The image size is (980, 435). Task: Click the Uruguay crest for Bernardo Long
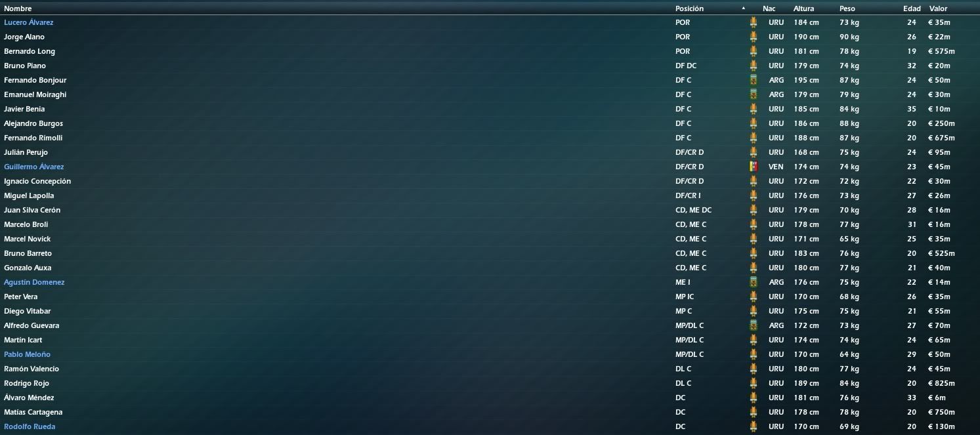[x=754, y=51]
